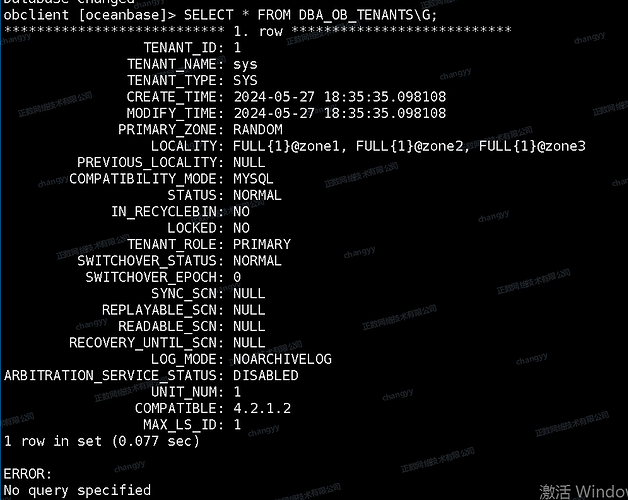Click the "1 row in set" result line
This screenshot has height=500, width=628.
tap(102, 441)
